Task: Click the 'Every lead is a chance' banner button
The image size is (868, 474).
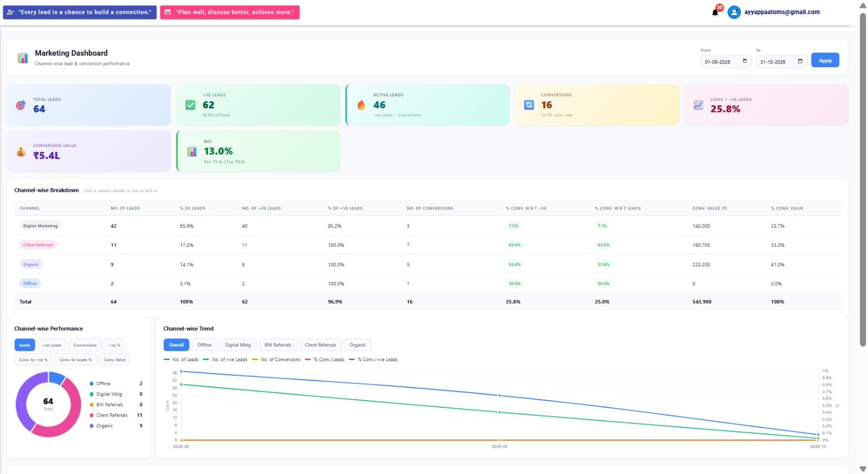Action: pyautogui.click(x=80, y=12)
